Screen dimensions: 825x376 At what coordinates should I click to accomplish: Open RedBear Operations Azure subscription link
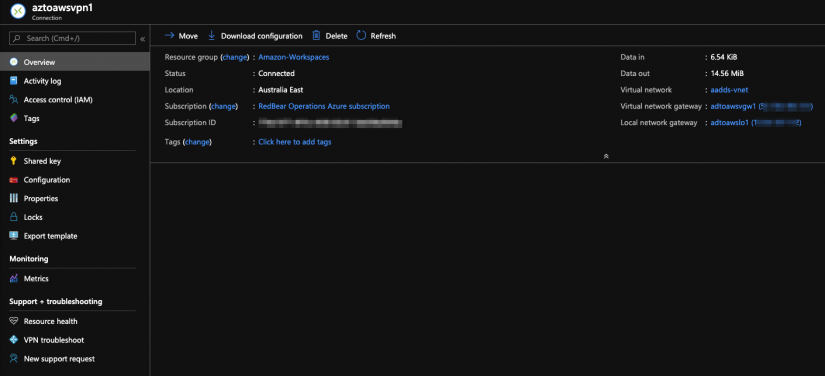pyautogui.click(x=324, y=106)
